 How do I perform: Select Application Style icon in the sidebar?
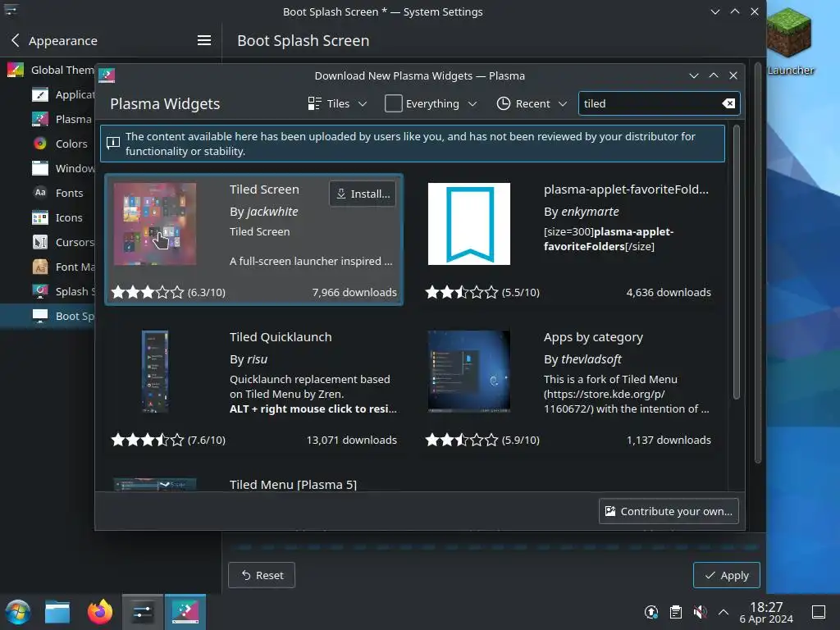[39, 95]
